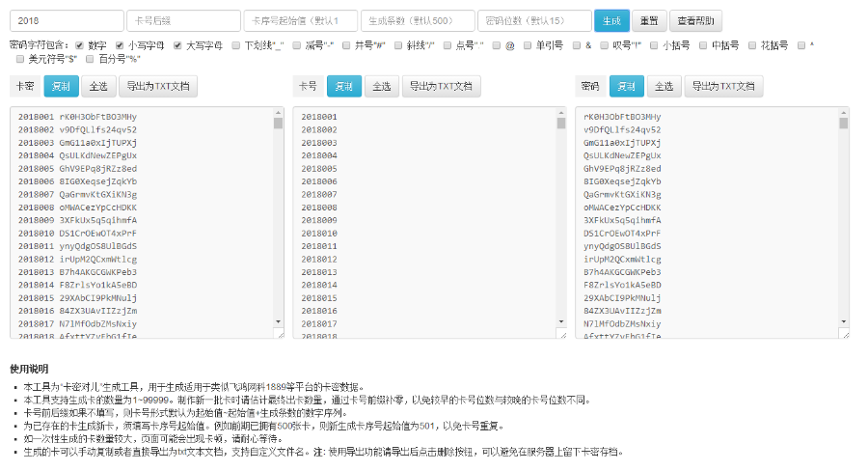Enable the 井号 hash sign checkbox
This screenshot has height=471, width=868.
click(346, 45)
